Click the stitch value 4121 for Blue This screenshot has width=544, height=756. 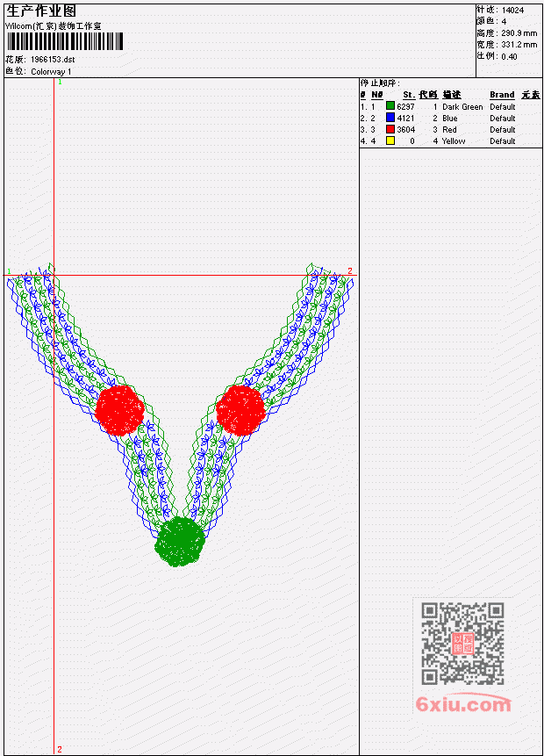point(405,119)
